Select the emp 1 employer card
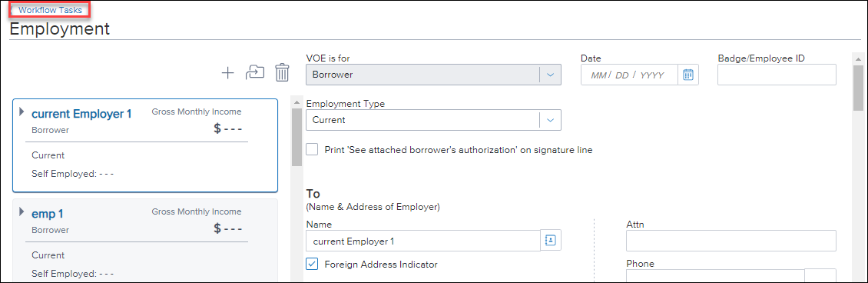Screen dimensions: 868x283 pos(145,241)
